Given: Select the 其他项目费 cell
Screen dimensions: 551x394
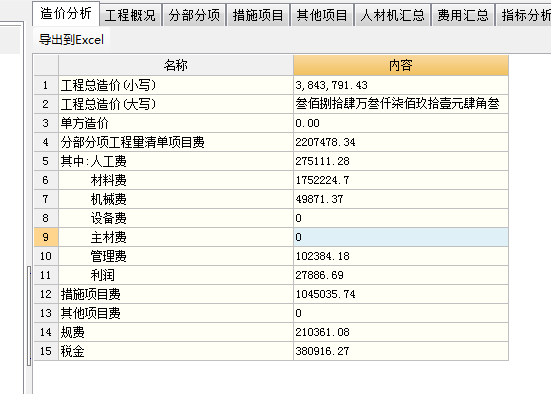Looking at the screenshot, I should pyautogui.click(x=176, y=313).
